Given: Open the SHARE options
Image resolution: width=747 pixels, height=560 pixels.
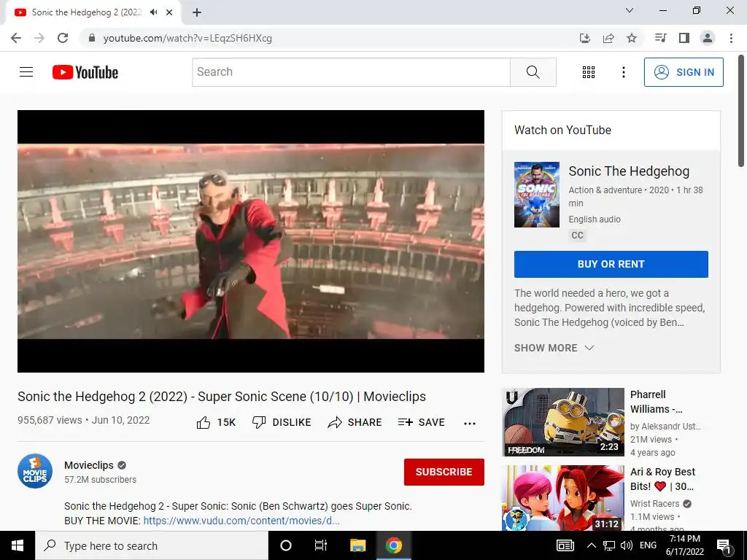Looking at the screenshot, I should (355, 422).
